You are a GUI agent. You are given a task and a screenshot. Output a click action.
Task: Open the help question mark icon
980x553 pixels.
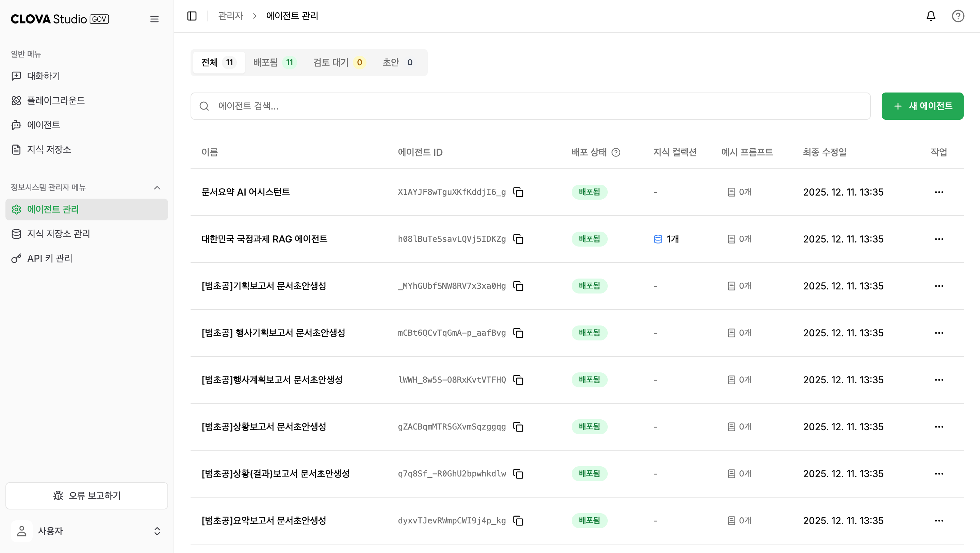[x=958, y=16]
